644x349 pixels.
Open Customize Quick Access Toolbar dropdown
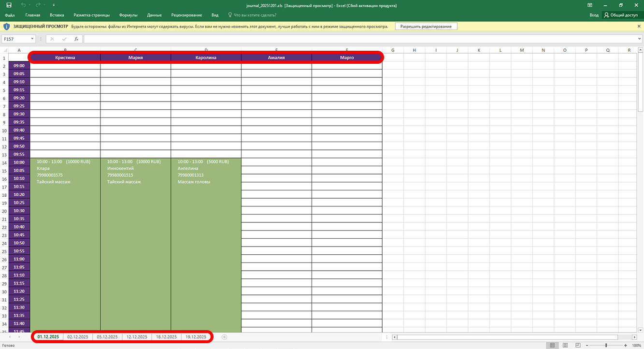click(x=54, y=5)
